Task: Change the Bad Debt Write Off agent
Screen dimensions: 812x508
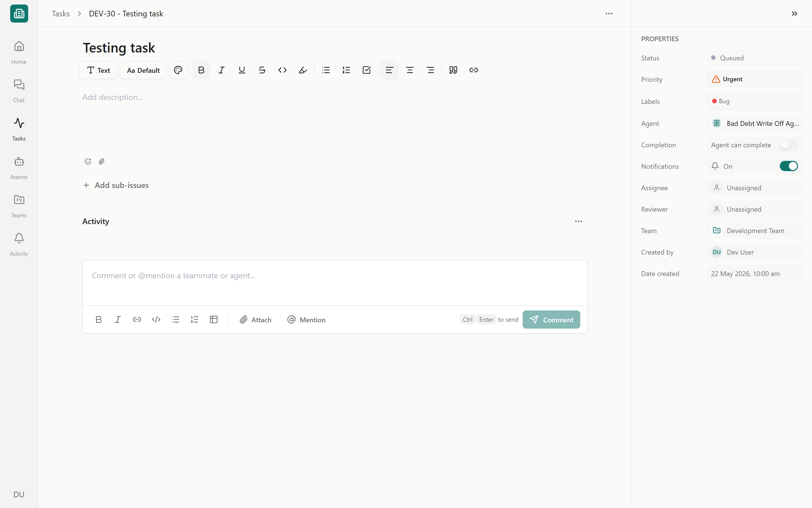Action: coord(754,123)
